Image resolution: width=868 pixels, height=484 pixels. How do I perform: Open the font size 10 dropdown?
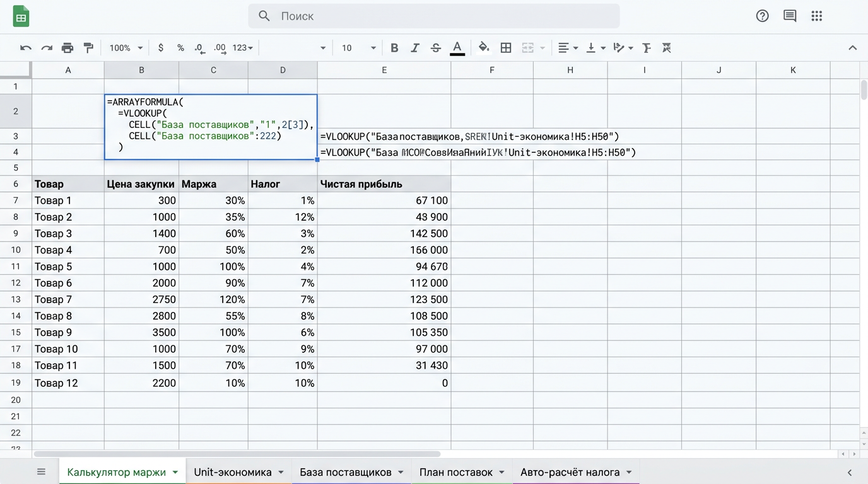pyautogui.click(x=359, y=48)
